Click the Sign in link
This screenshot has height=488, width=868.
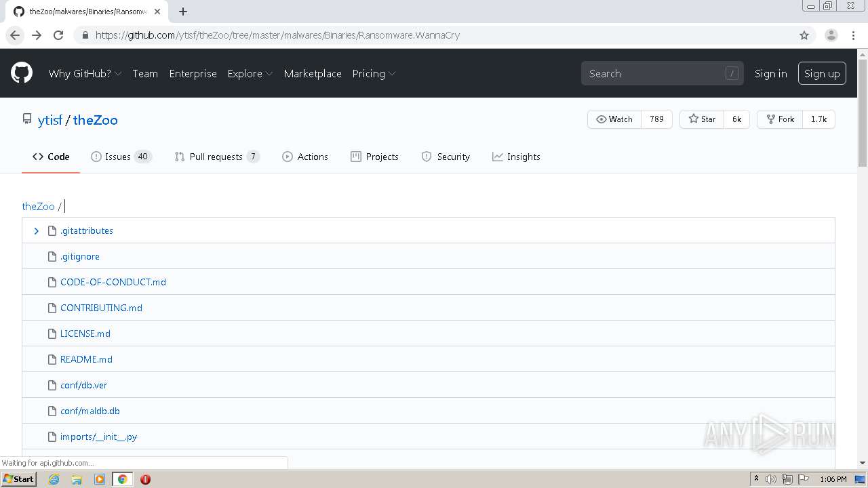coord(771,73)
